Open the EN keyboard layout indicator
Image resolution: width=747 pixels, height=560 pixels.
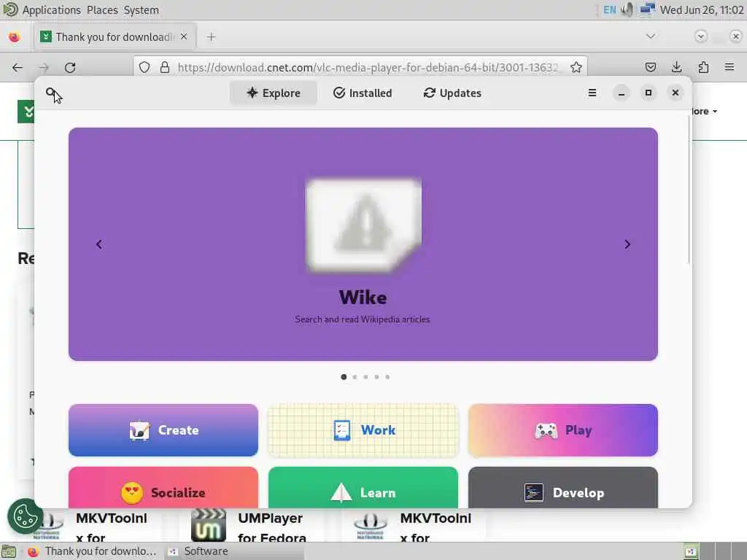click(609, 10)
